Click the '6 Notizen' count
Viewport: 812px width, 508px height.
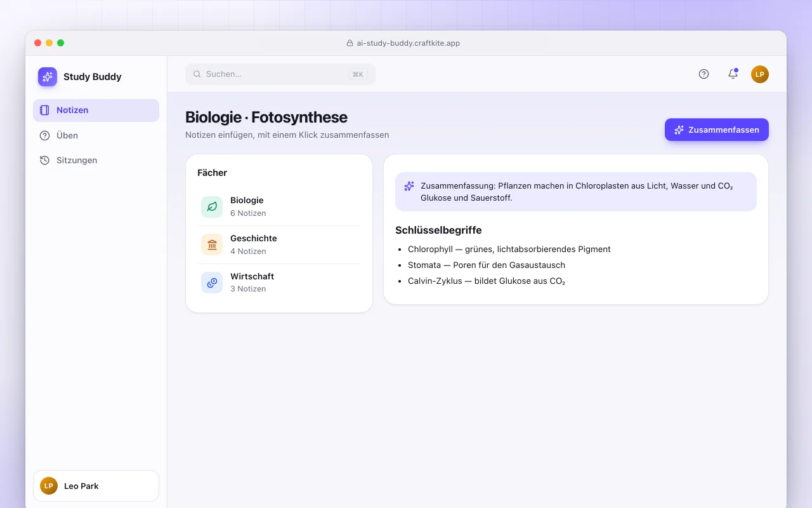click(x=248, y=213)
